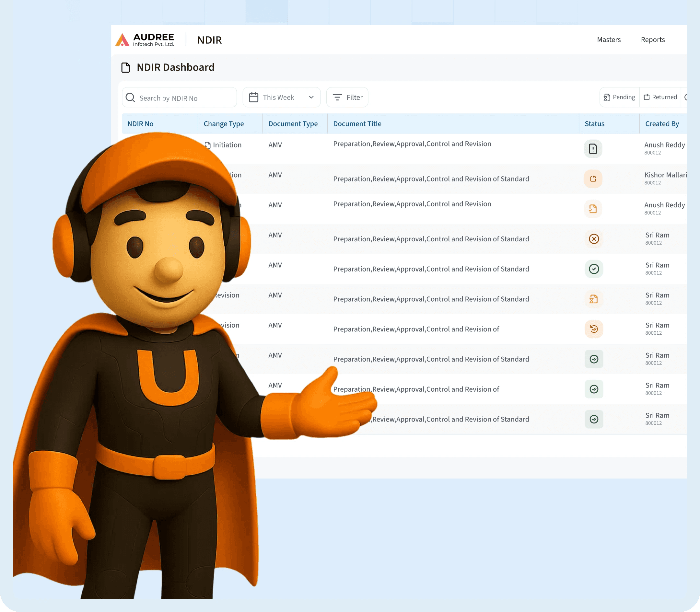This screenshot has height=612, width=700.
Task: Select the returned status icon on Kishor Mallari's row
Action: (593, 179)
